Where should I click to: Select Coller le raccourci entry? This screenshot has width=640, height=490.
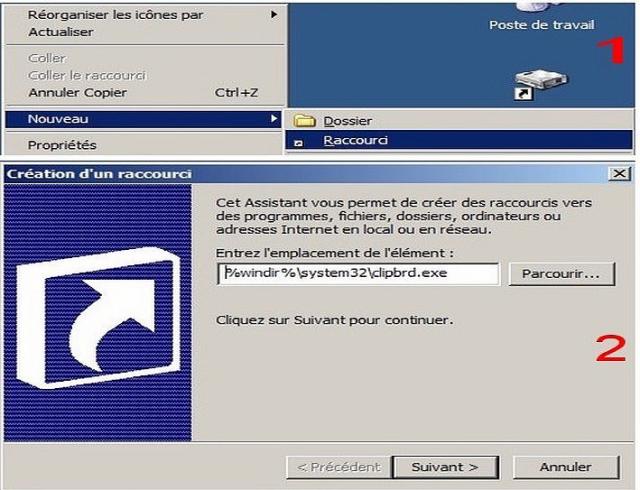144,76
